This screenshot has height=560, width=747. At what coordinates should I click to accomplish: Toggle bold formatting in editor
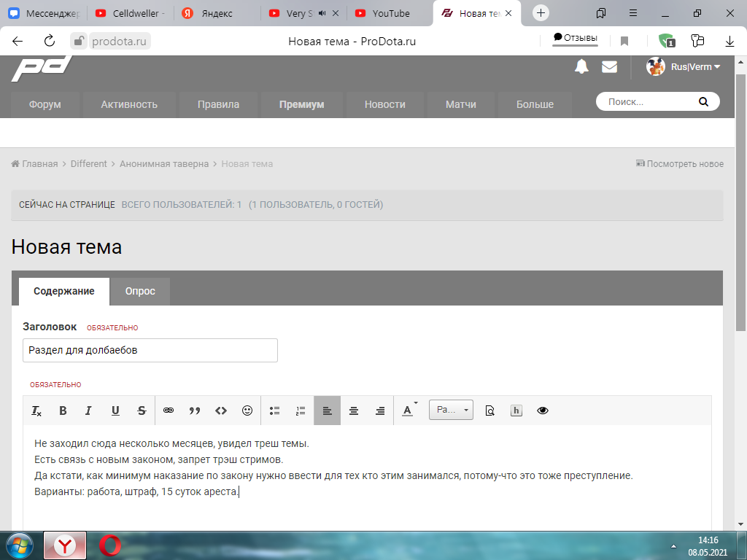click(x=63, y=411)
